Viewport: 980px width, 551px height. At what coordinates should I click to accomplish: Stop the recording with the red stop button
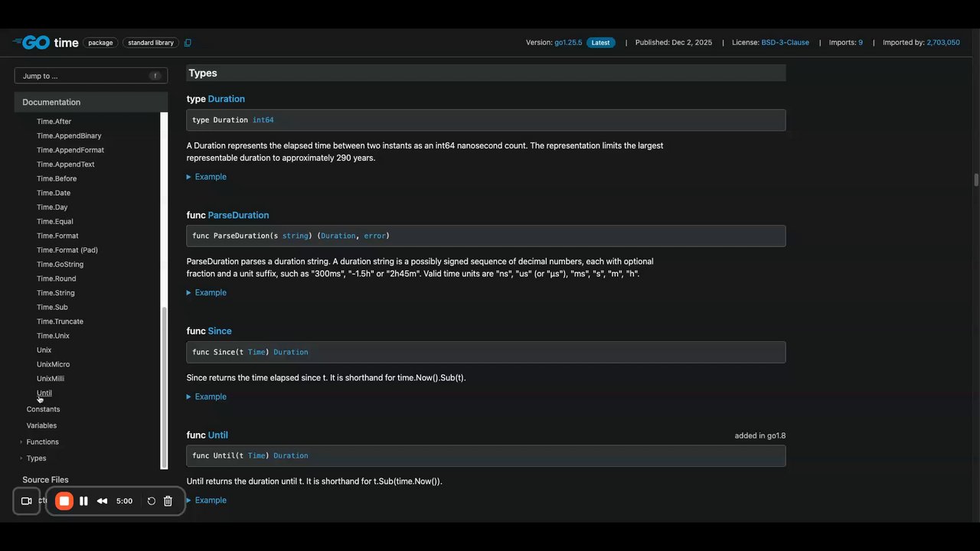(x=64, y=501)
